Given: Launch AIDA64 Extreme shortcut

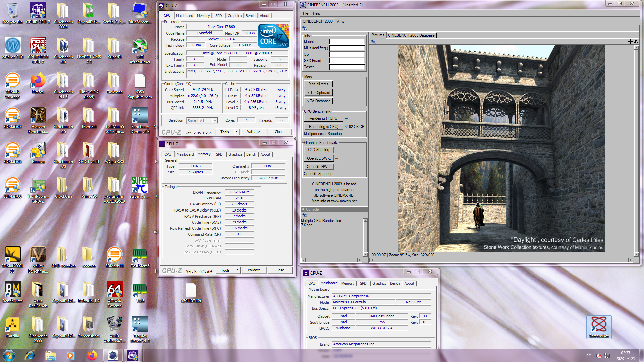Looking at the screenshot, I should [114, 295].
